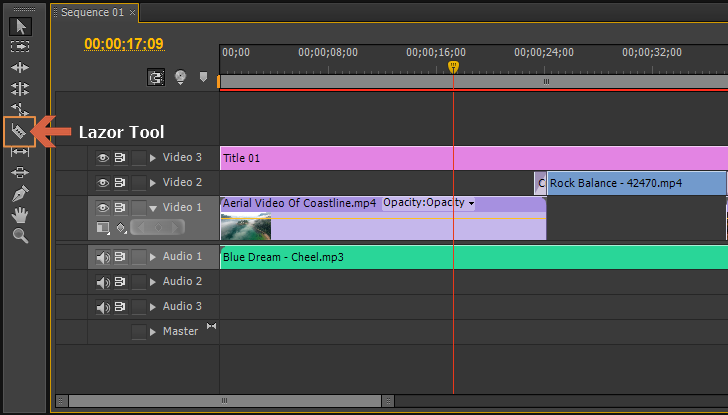Open Set Display Style for Video 1
This screenshot has height=415, width=728.
point(103,227)
